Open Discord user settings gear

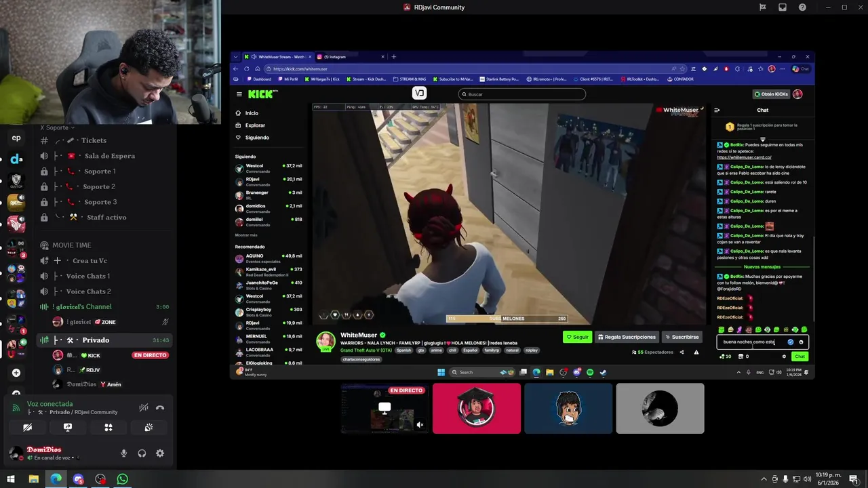160,453
